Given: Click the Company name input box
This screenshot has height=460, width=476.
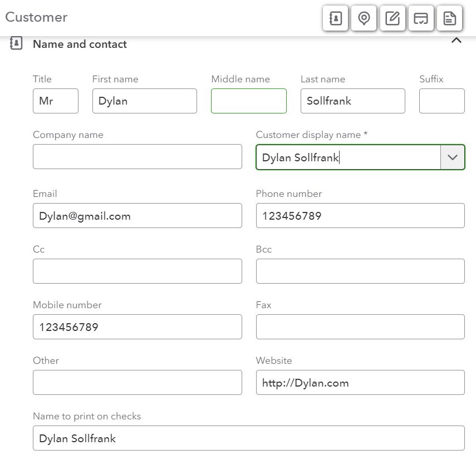Looking at the screenshot, I should [x=137, y=156].
